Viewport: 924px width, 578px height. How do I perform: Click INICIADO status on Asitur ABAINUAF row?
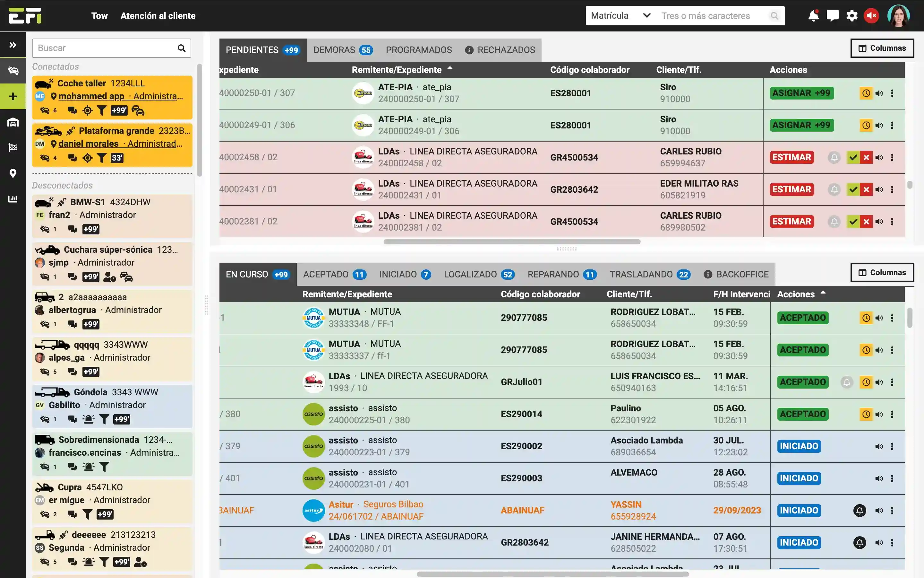(799, 510)
